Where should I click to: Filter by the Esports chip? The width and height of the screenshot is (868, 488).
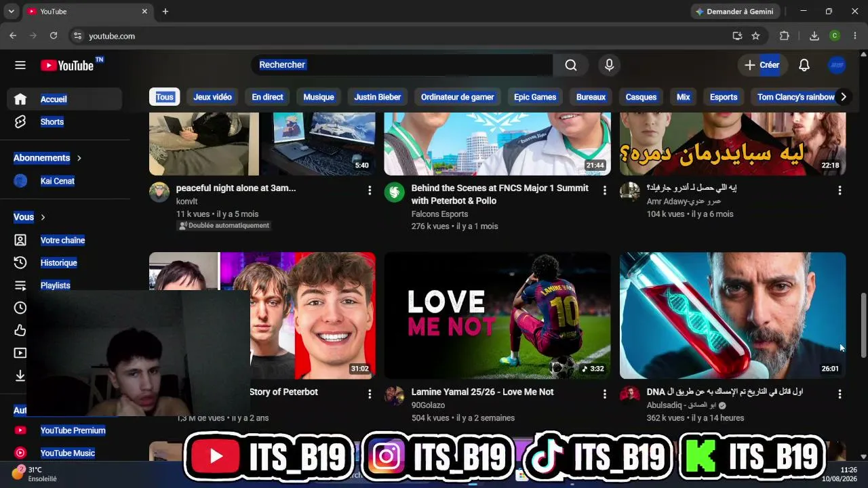724,97
